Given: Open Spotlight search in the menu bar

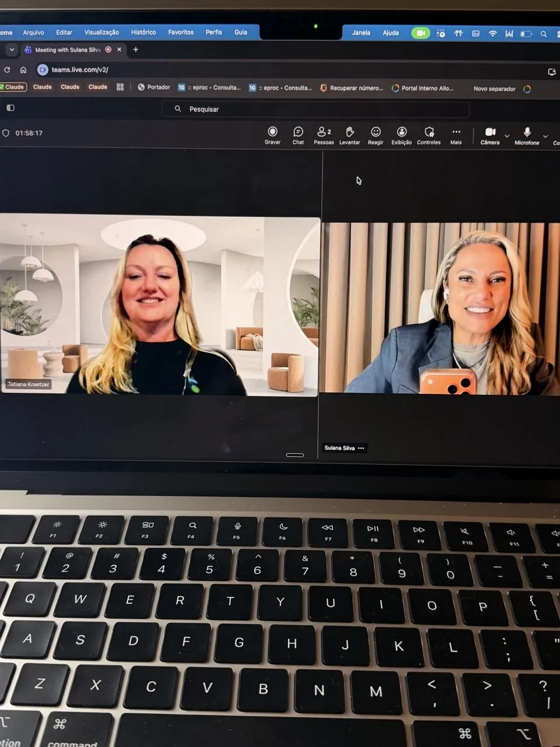Looking at the screenshot, I should (x=544, y=34).
